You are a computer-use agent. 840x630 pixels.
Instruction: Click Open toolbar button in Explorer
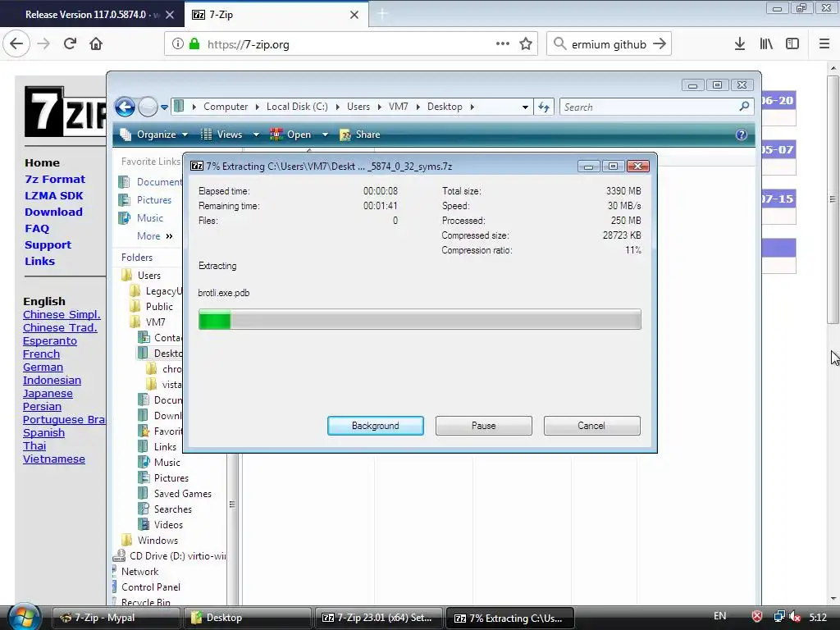click(x=291, y=135)
